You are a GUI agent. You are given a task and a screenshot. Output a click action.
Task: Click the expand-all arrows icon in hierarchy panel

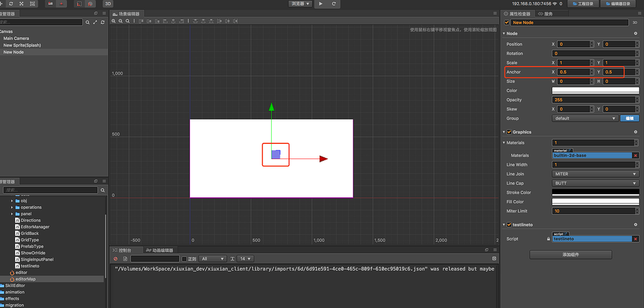point(96,22)
